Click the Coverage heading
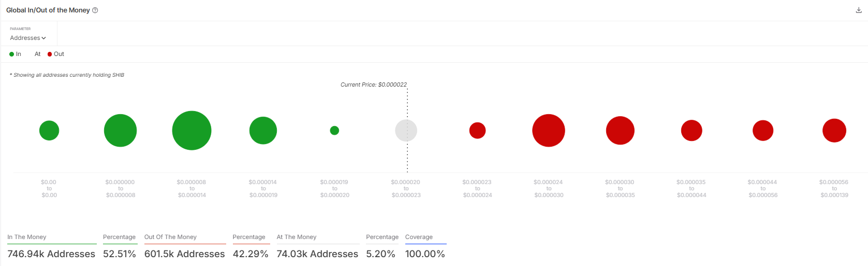This screenshot has width=868, height=266. (x=419, y=237)
